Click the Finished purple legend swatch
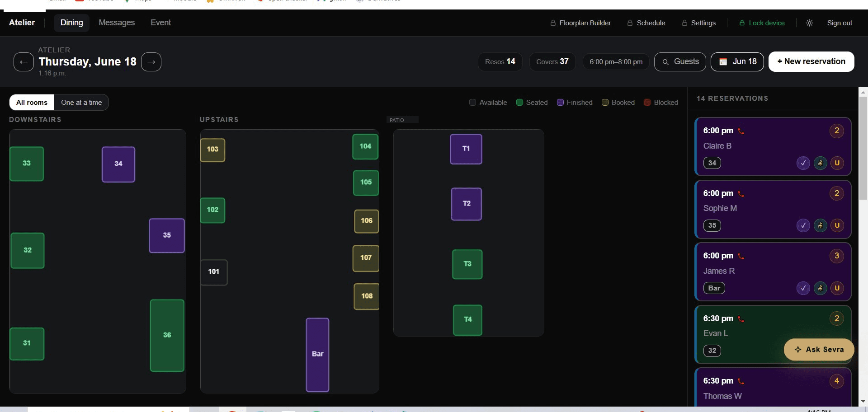This screenshot has height=412, width=868. [561, 102]
